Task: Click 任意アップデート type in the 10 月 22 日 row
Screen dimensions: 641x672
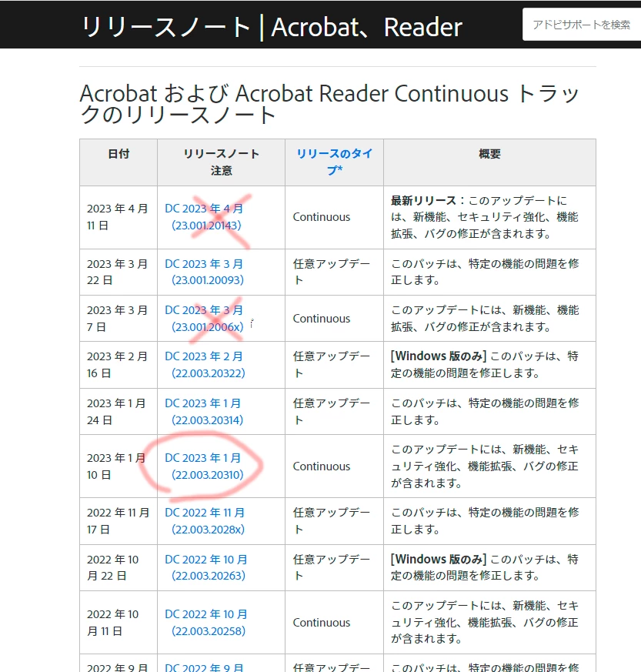Action: (331, 567)
